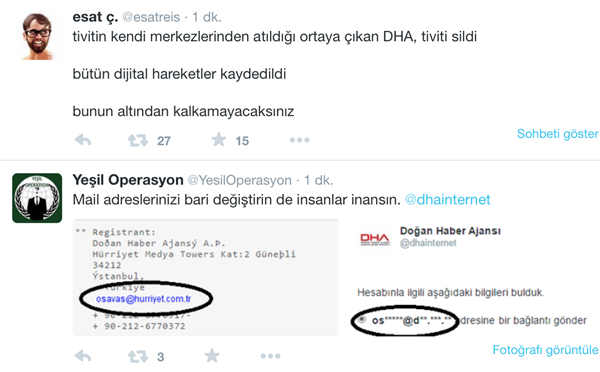Select the os*****@d** email radio button

coord(362,319)
